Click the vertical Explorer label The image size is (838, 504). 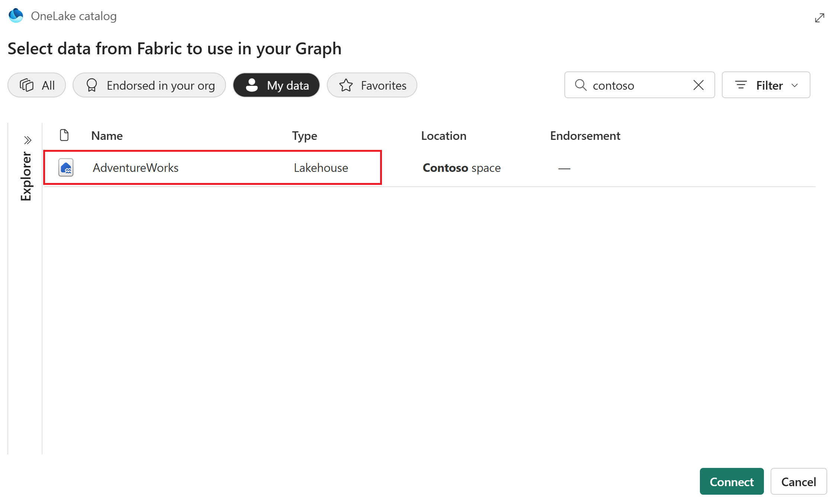pos(26,176)
